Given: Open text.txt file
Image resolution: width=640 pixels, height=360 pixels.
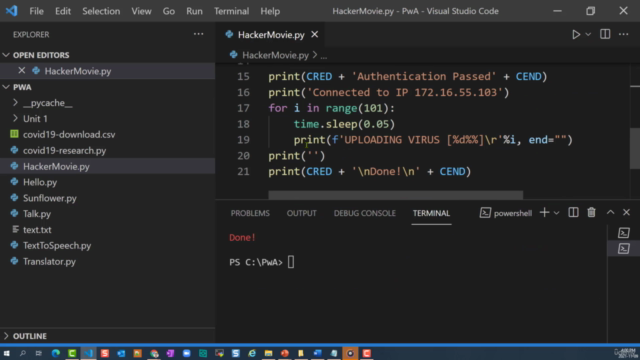Looking at the screenshot, I should (37, 230).
